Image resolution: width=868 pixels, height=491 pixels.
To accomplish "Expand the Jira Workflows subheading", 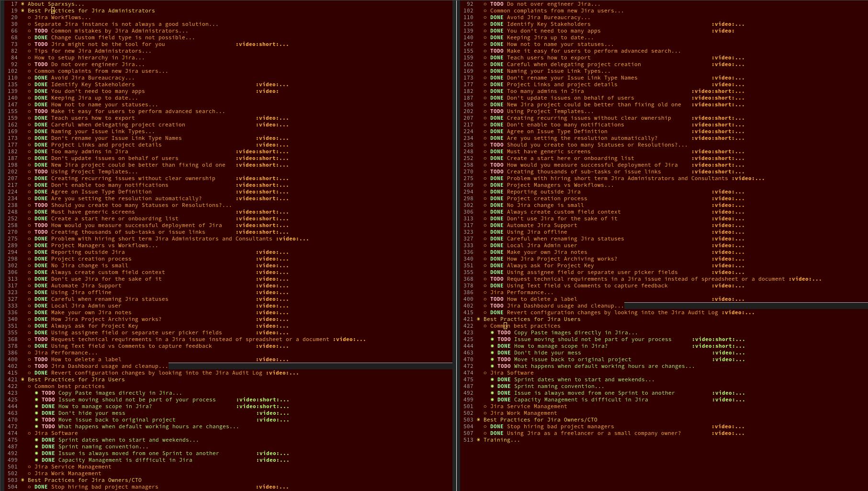I will (x=62, y=17).
